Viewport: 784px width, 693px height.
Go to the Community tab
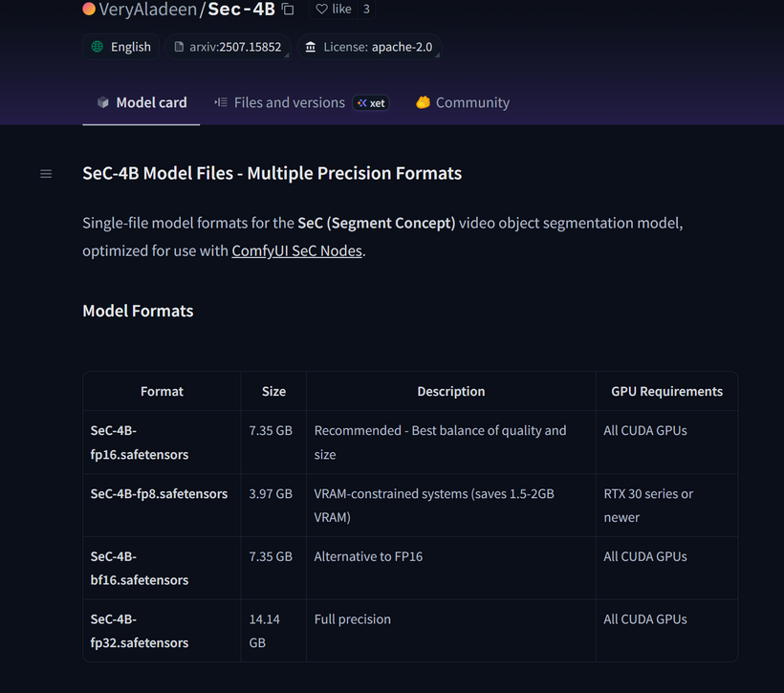[x=472, y=102]
